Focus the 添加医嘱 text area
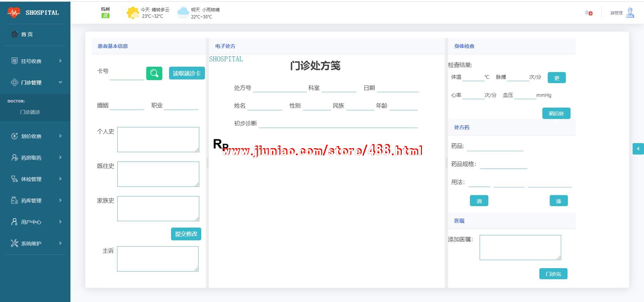 520,247
